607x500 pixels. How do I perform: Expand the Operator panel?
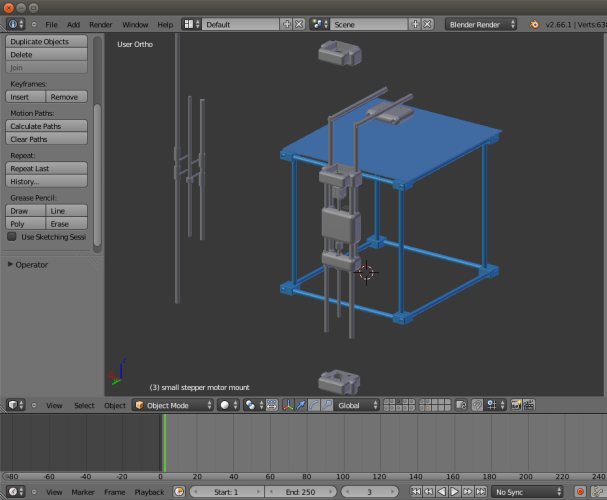pos(10,264)
